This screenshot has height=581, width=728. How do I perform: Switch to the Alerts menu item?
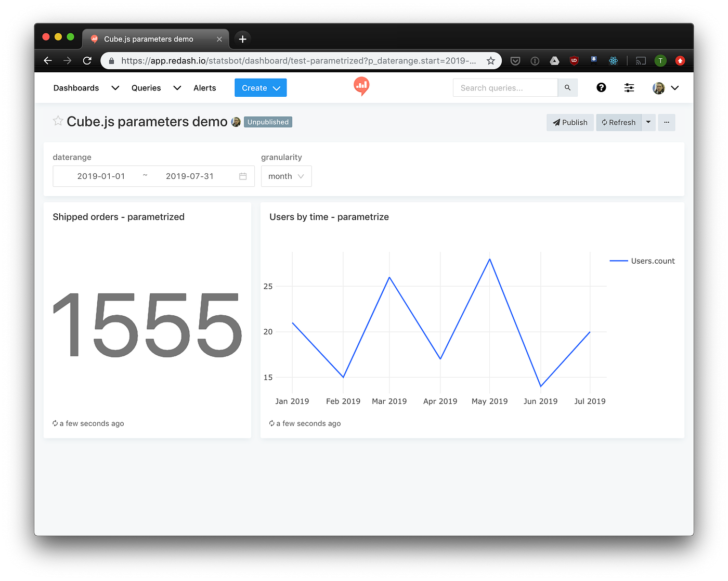click(204, 87)
